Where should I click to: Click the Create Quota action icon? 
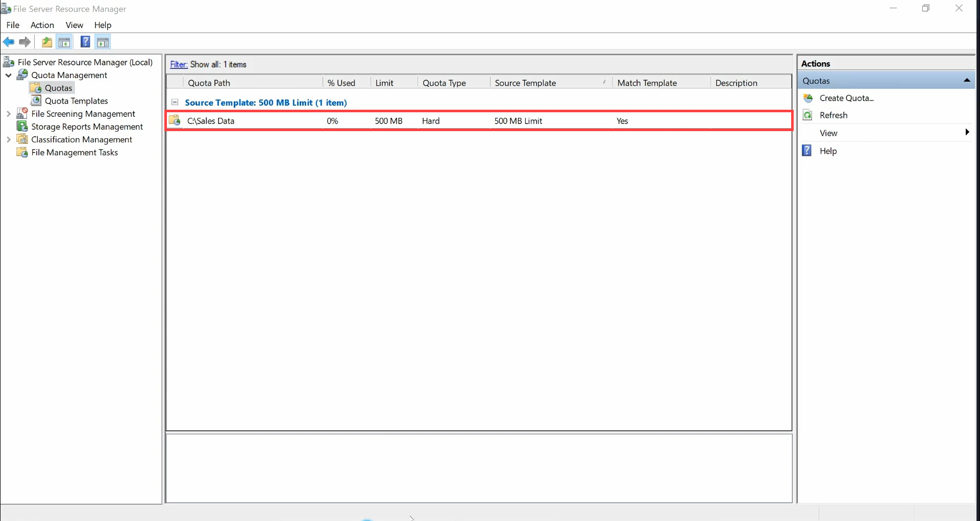(x=807, y=98)
